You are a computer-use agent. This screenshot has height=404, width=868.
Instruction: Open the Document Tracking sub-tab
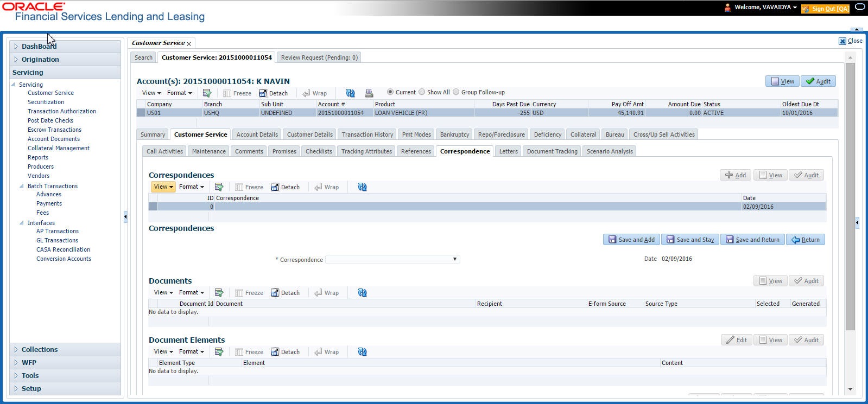click(552, 151)
